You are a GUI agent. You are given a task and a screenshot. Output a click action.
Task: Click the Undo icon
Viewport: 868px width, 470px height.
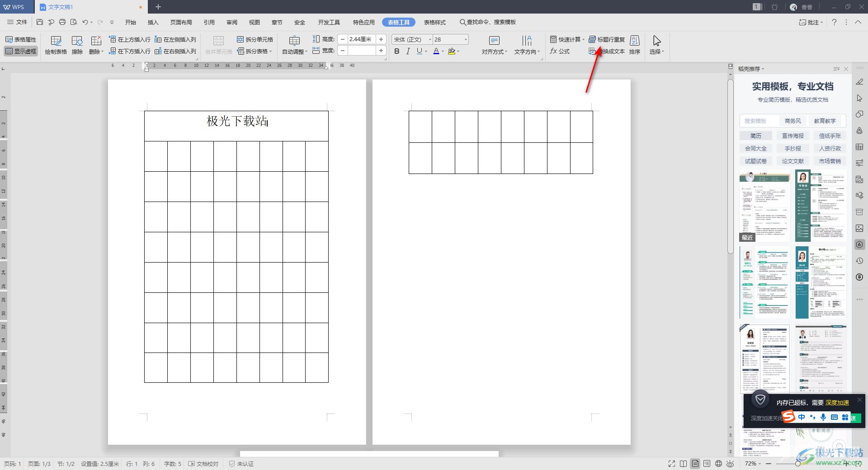[x=85, y=22]
